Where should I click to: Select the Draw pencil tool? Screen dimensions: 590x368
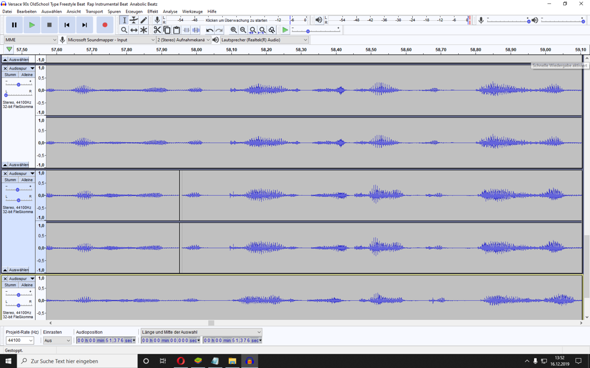click(x=143, y=20)
